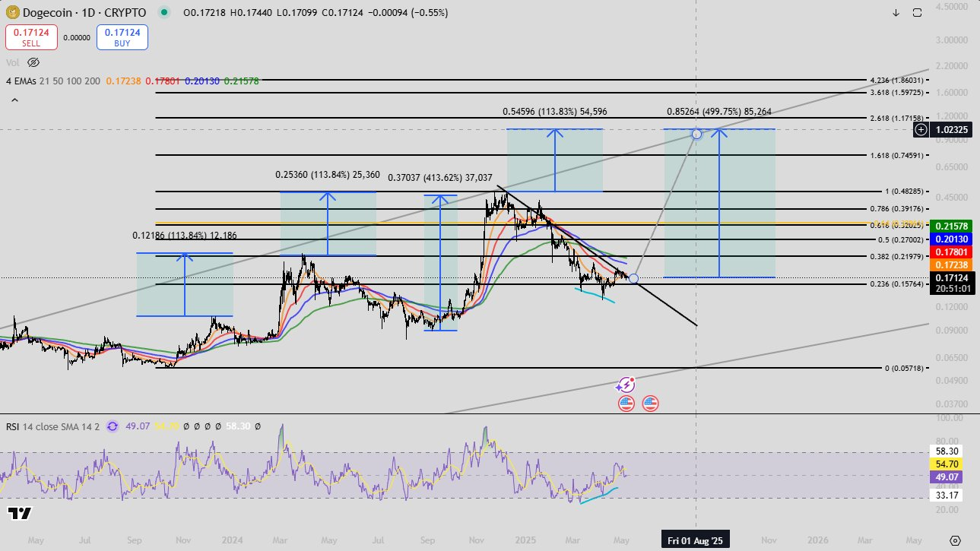Click the C0.17124 close value in header
This screenshot has height=551, width=980.
point(344,13)
